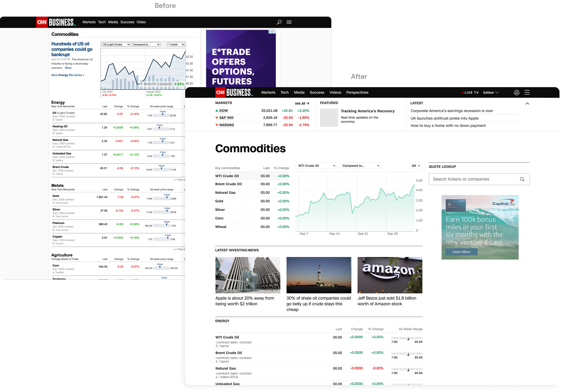The height and width of the screenshot is (392, 563).
Task: Open the Edition dropdown in After header
Action: click(491, 92)
